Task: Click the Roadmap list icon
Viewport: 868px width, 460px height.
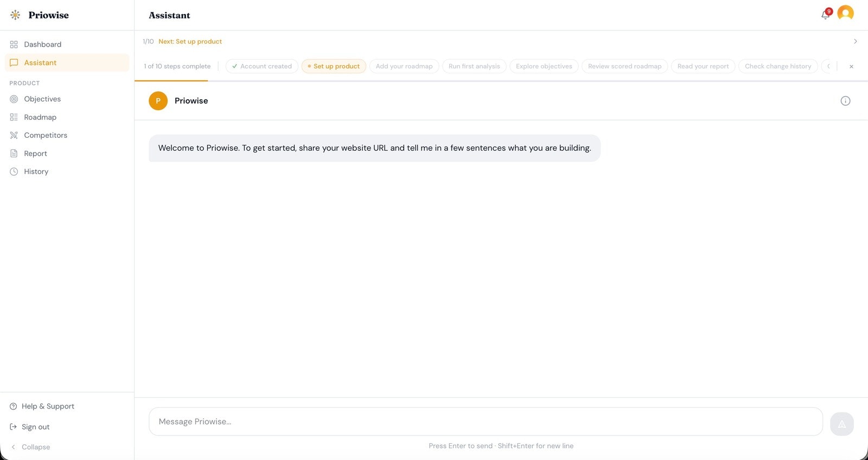Action: tap(14, 117)
